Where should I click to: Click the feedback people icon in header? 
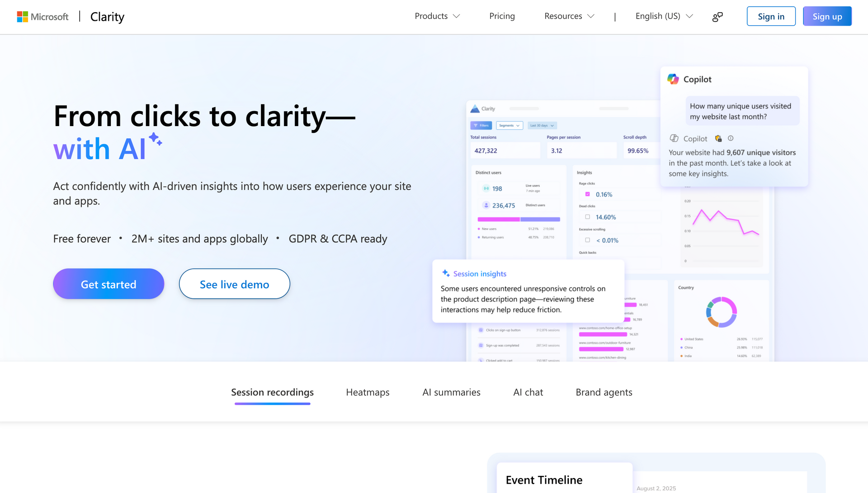717,17
